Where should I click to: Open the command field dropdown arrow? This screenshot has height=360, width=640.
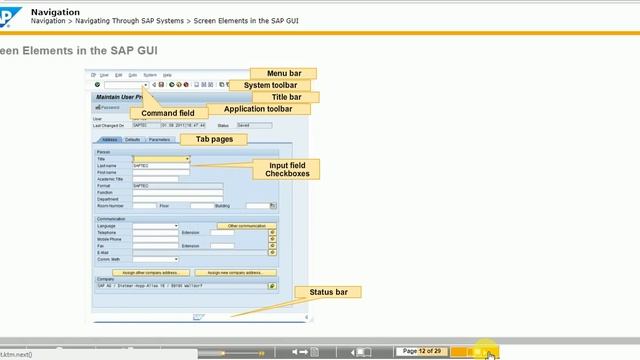click(x=145, y=85)
